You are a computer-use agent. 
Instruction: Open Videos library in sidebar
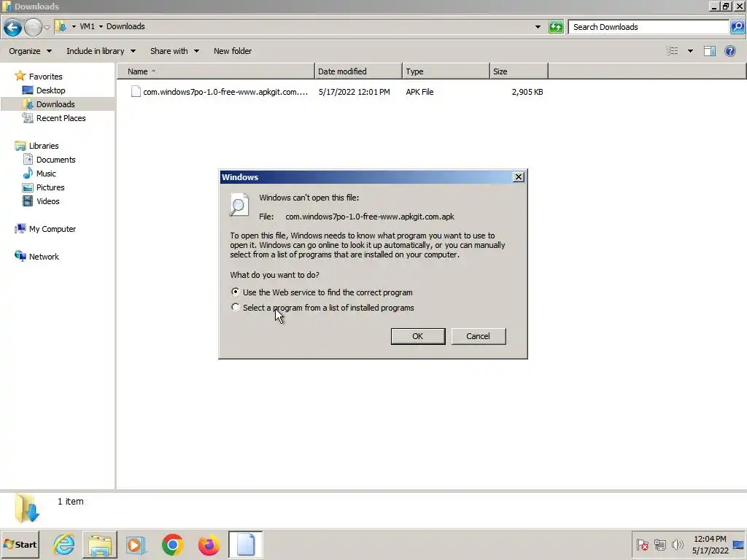[x=47, y=201]
